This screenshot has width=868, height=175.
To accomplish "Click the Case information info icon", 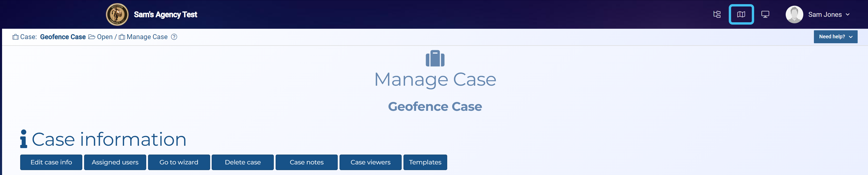I will tap(23, 139).
